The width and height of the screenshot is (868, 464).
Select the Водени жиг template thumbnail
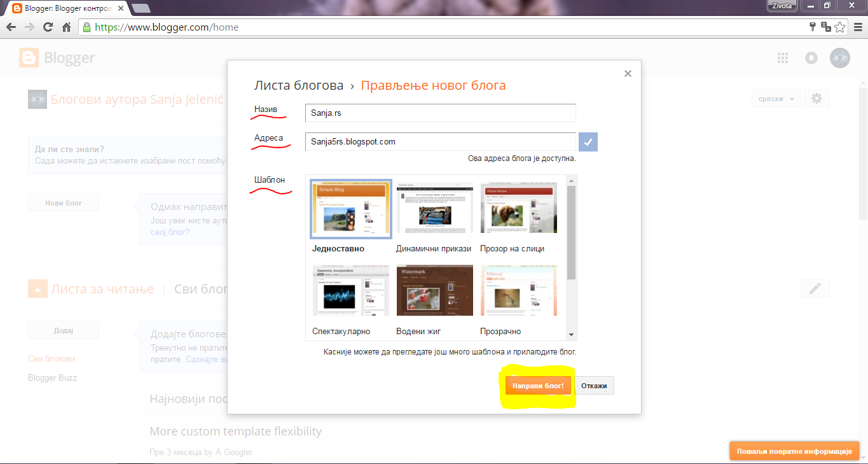click(434, 291)
